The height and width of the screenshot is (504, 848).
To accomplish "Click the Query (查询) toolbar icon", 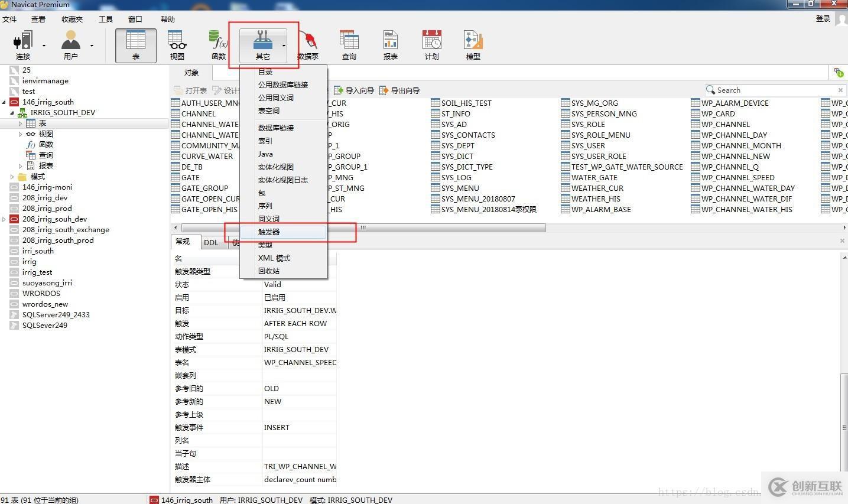I will [349, 45].
